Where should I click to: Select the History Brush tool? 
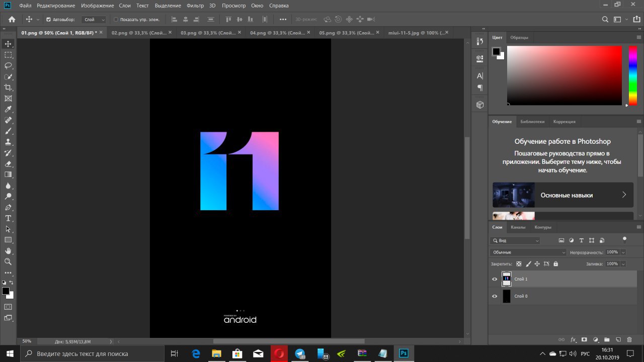click(8, 153)
